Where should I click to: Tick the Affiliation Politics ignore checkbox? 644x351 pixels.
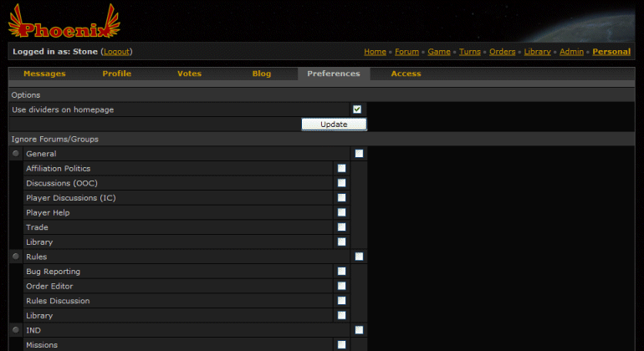(341, 168)
